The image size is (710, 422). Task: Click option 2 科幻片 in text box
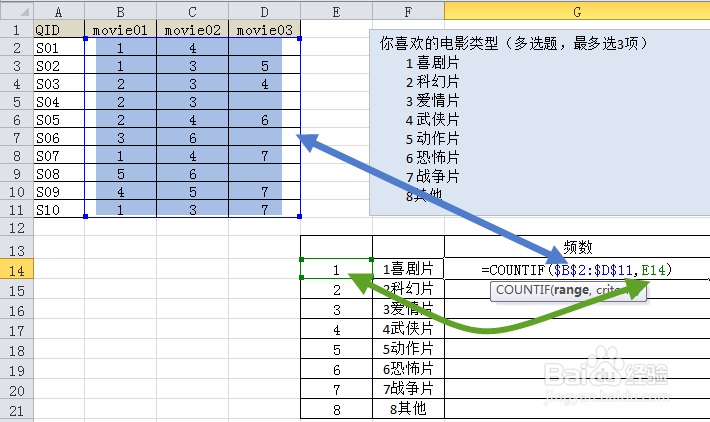(432, 82)
